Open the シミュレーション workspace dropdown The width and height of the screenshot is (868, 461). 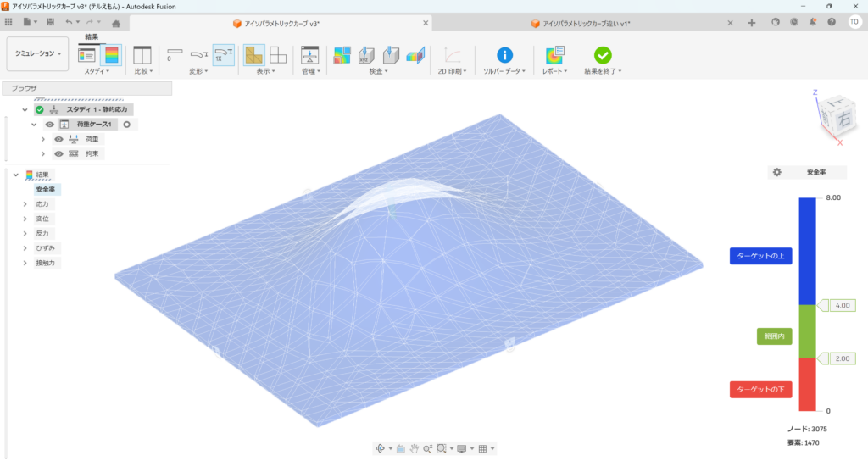point(37,53)
